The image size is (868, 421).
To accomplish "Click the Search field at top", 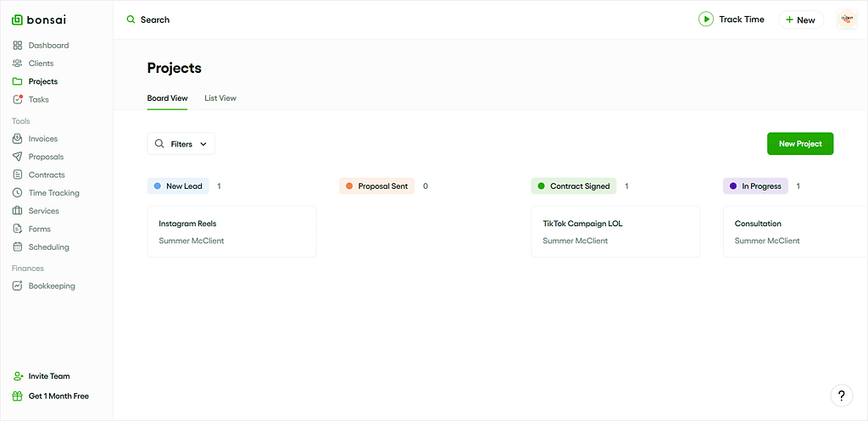I will 148,20.
